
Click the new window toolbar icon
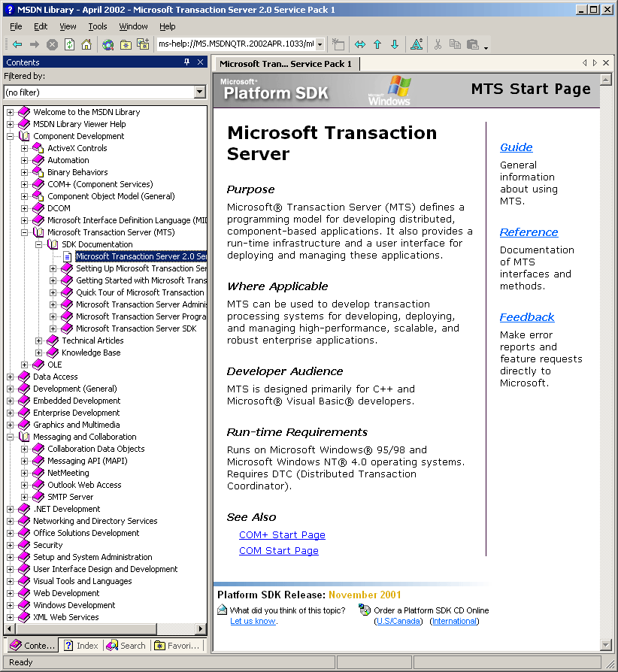[x=338, y=44]
